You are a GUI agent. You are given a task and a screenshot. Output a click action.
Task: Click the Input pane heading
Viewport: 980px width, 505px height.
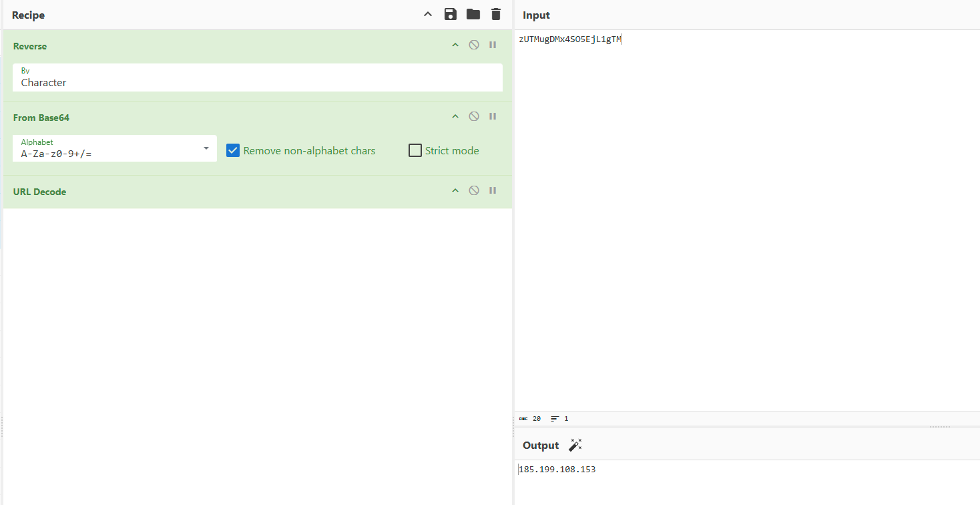pos(536,15)
